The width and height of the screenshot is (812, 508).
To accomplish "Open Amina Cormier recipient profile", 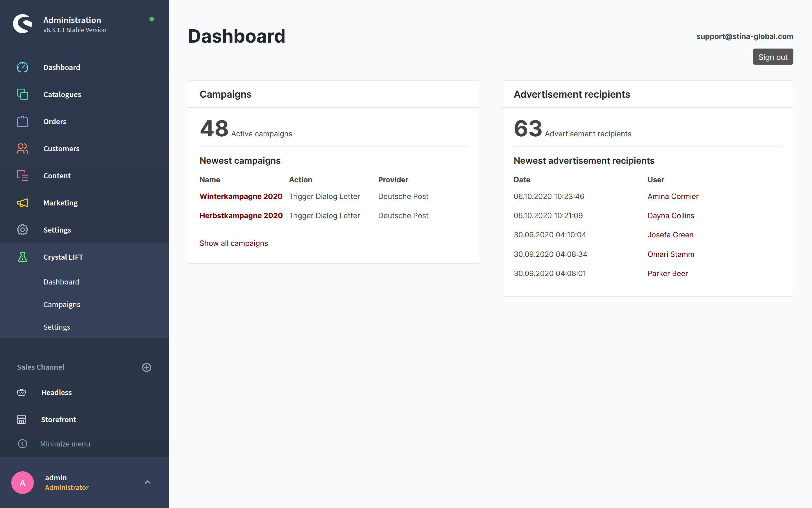I will [x=673, y=196].
